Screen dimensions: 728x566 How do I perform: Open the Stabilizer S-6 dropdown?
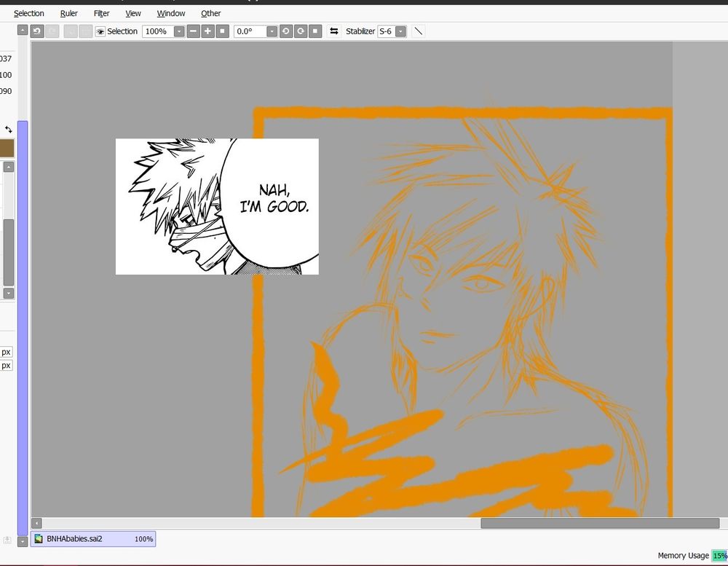click(x=400, y=31)
